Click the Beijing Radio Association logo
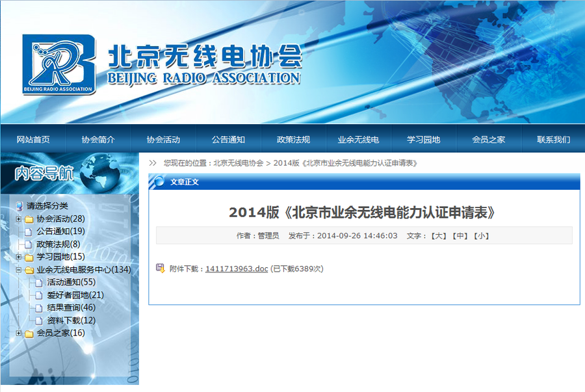 pos(58,64)
